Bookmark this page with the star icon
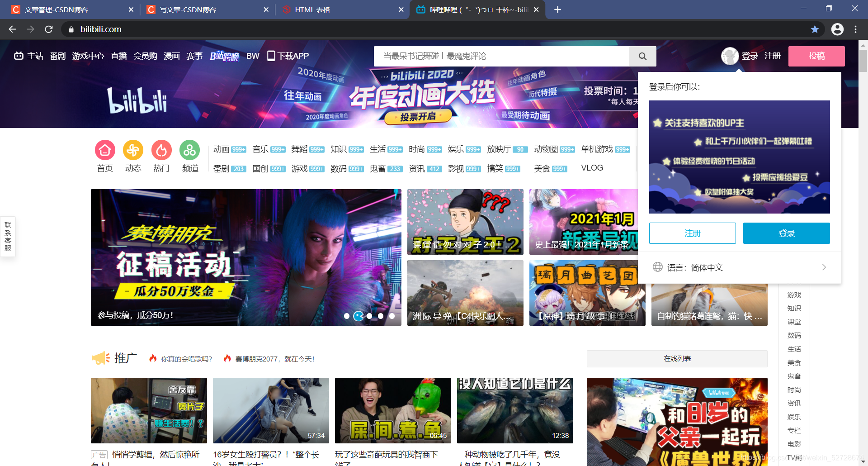Screen dimensions: 868x466 point(815,29)
